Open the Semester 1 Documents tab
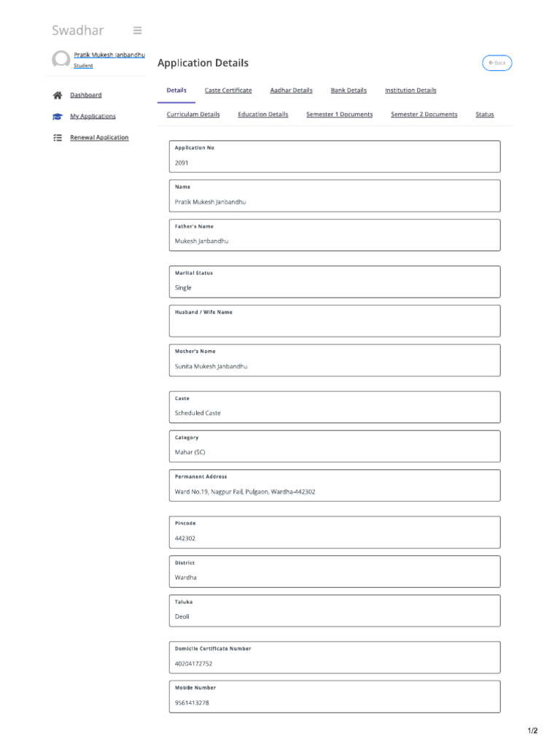Screen dimensions: 560x747 [339, 115]
